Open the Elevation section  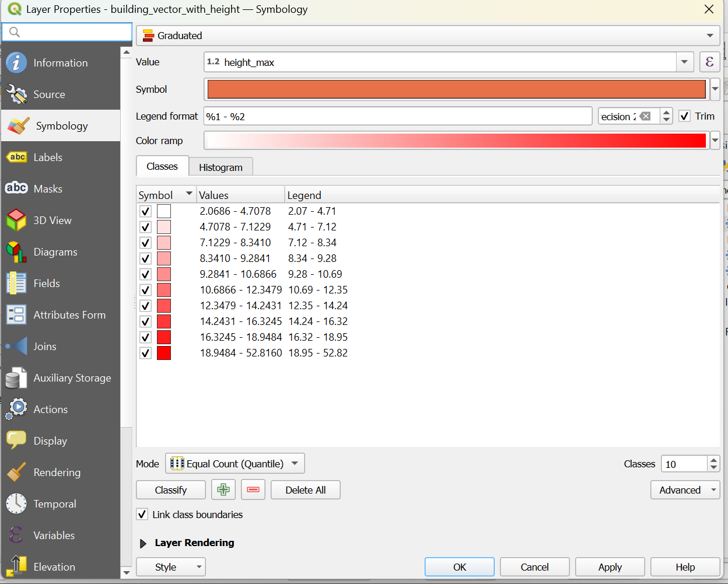pos(61,566)
